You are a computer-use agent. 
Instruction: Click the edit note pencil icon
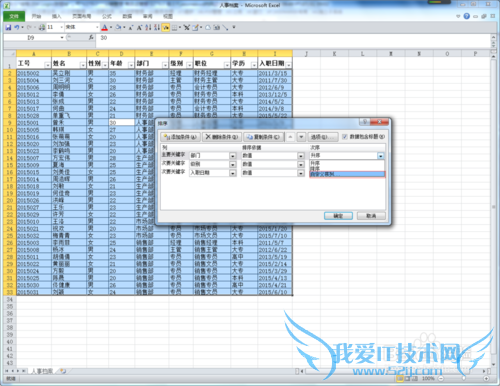click(x=195, y=27)
